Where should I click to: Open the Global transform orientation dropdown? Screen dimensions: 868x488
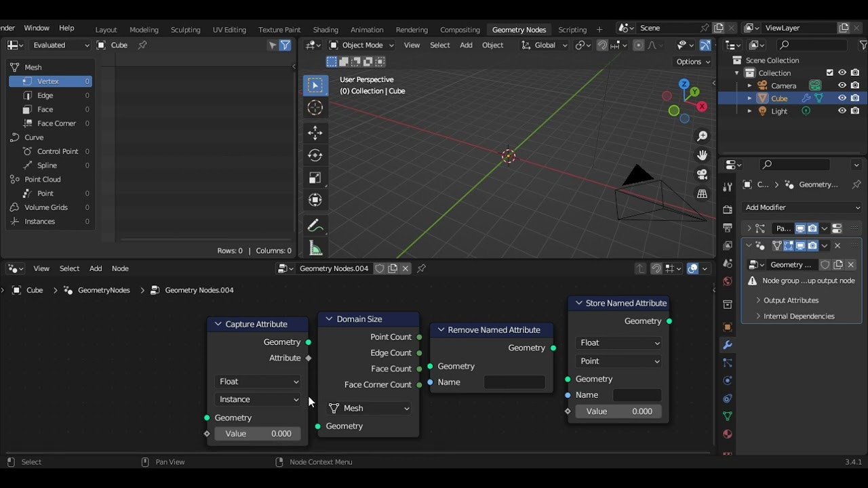tap(545, 45)
